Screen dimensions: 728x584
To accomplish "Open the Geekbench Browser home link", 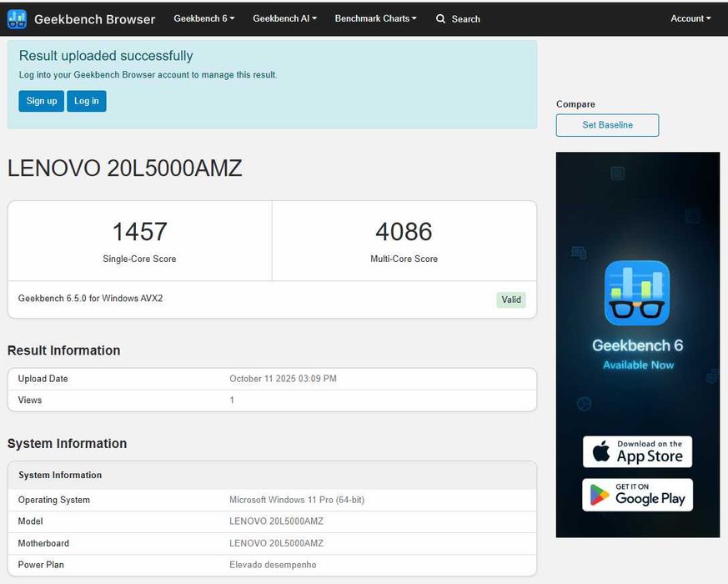I will (95, 19).
